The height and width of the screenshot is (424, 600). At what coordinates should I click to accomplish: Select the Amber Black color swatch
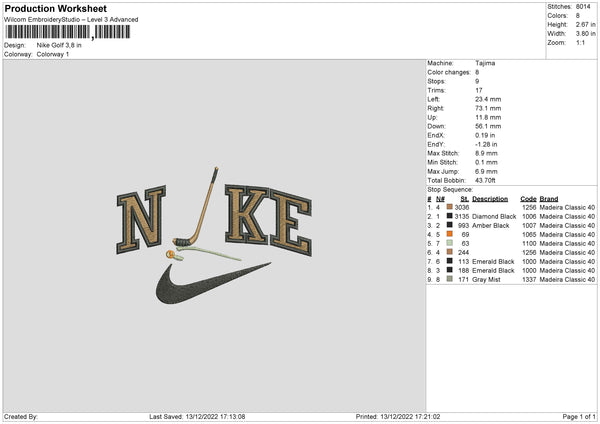pos(450,225)
